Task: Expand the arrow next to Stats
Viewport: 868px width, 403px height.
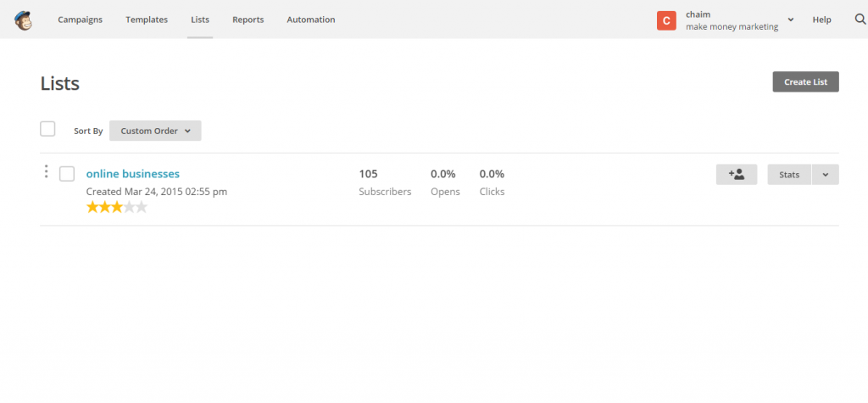Action: 826,175
